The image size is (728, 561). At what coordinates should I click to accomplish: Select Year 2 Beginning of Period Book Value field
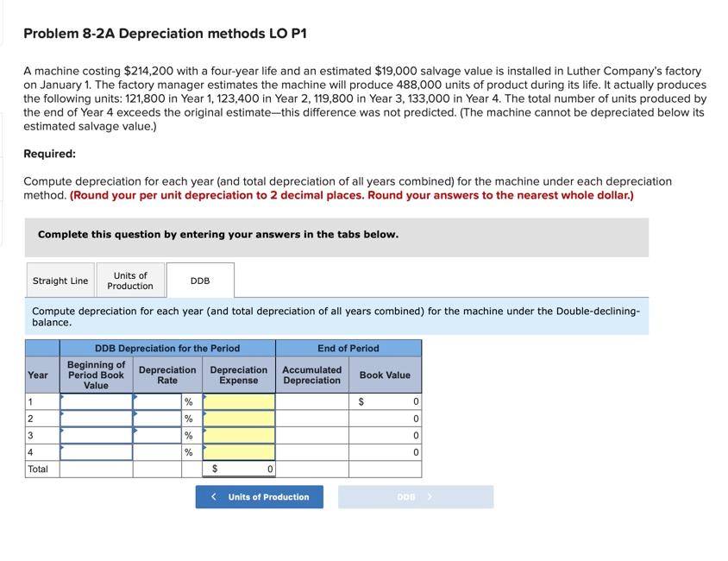pyautogui.click(x=97, y=419)
